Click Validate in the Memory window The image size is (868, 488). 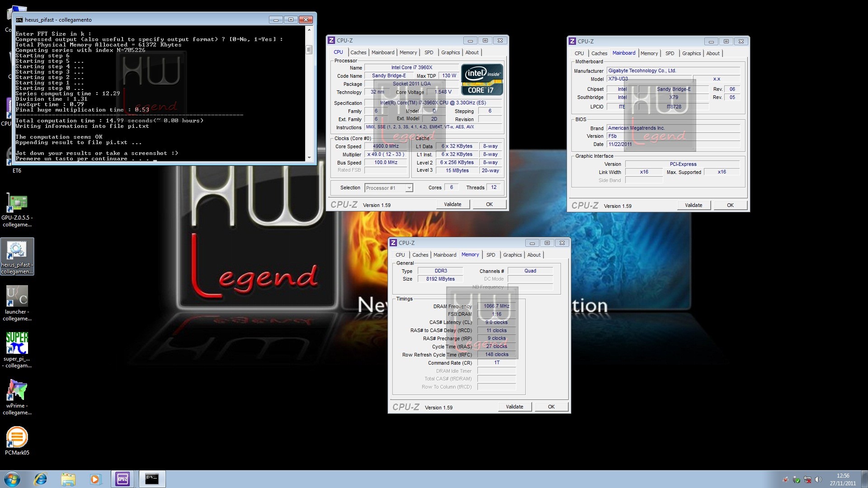[x=514, y=407]
